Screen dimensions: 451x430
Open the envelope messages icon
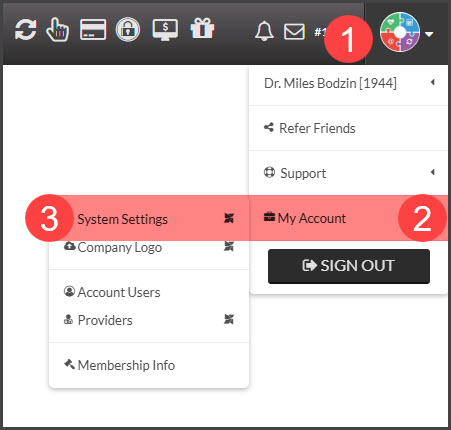[x=294, y=32]
